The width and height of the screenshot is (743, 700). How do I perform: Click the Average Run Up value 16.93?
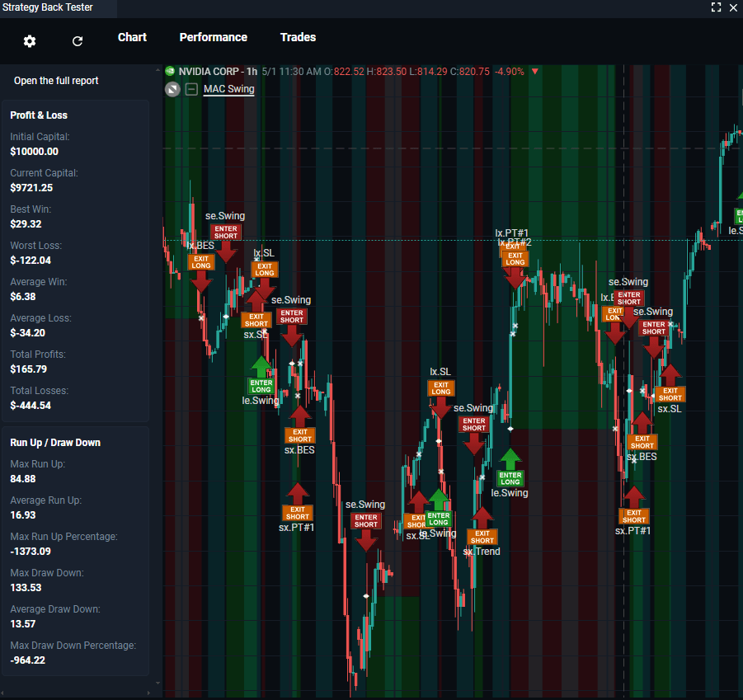(23, 515)
